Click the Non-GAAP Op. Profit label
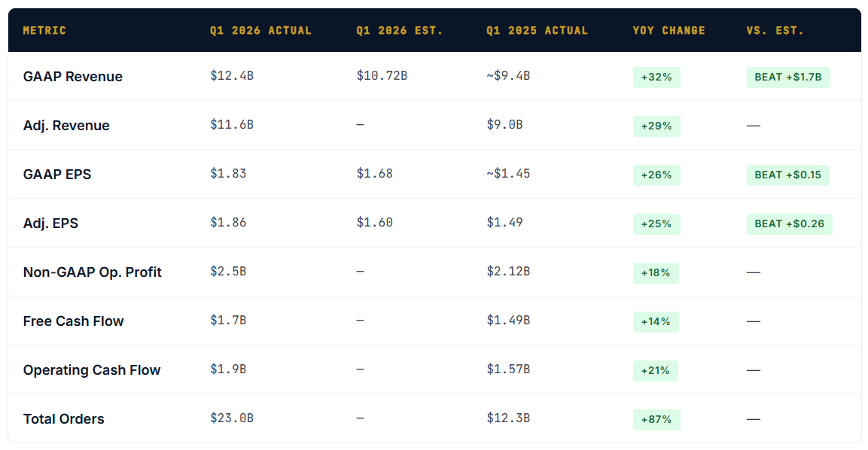The image size is (868, 450). point(92,272)
